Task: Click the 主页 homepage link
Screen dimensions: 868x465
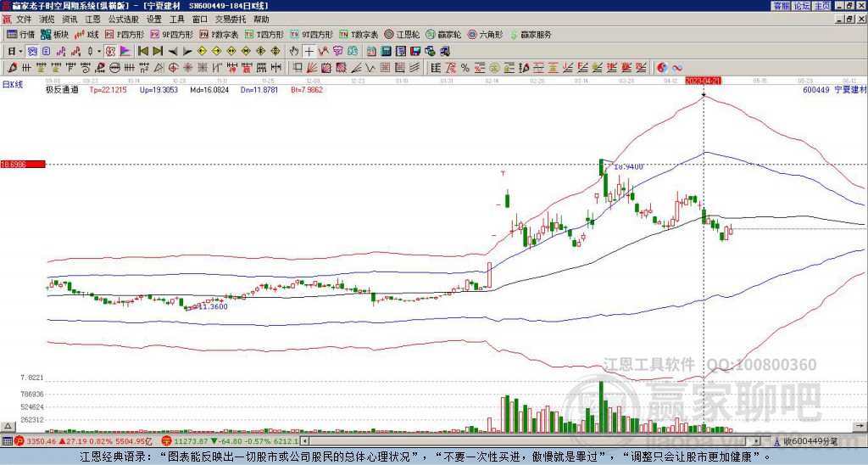Action: pyautogui.click(x=821, y=6)
